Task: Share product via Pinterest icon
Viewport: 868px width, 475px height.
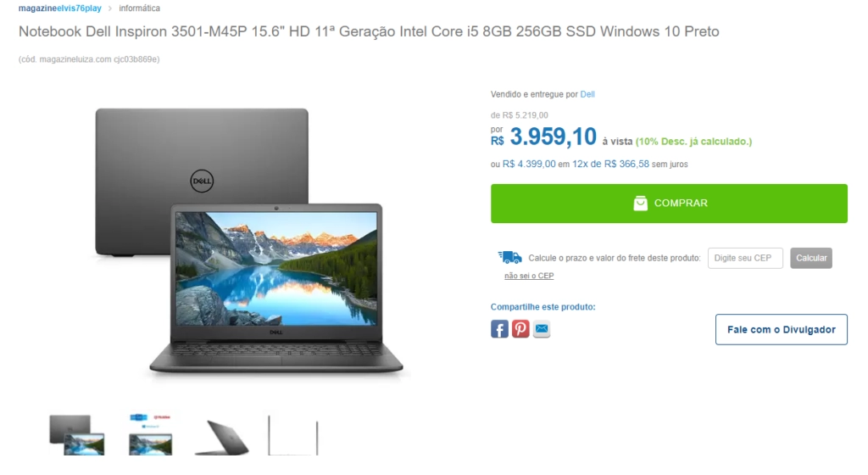Action: (x=520, y=329)
